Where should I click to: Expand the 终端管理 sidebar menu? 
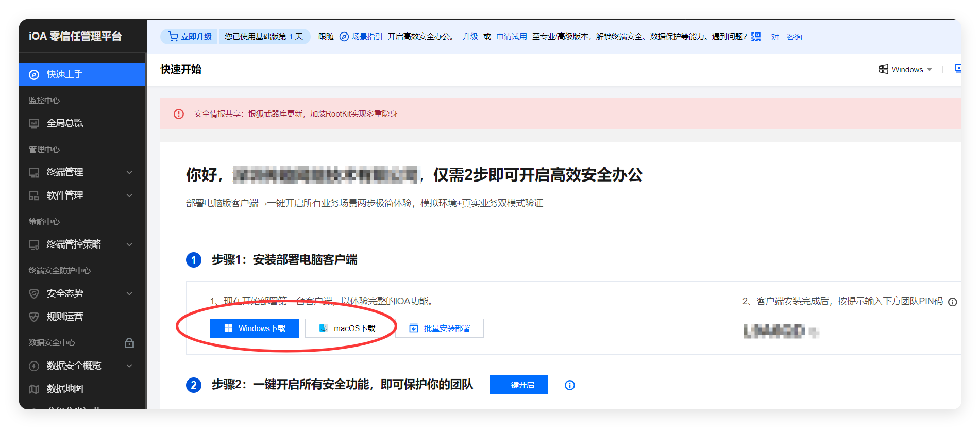[129, 172]
